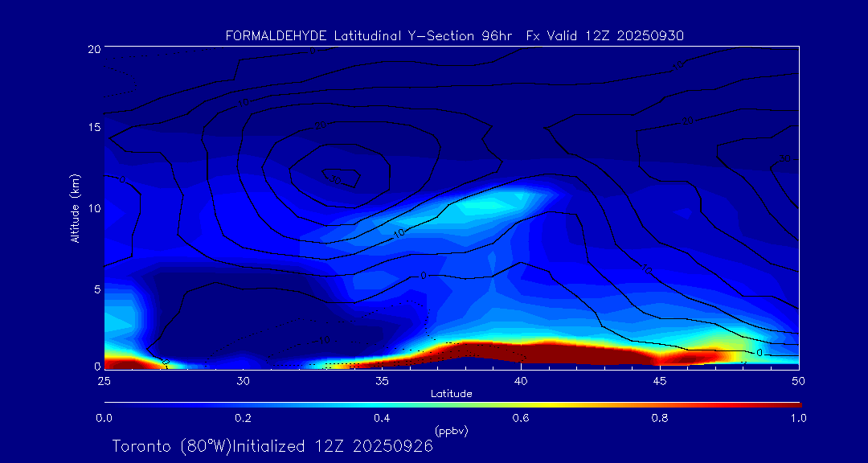Image resolution: width=868 pixels, height=463 pixels.
Task: Click the altitude 15 tick label
Action: tap(93, 128)
